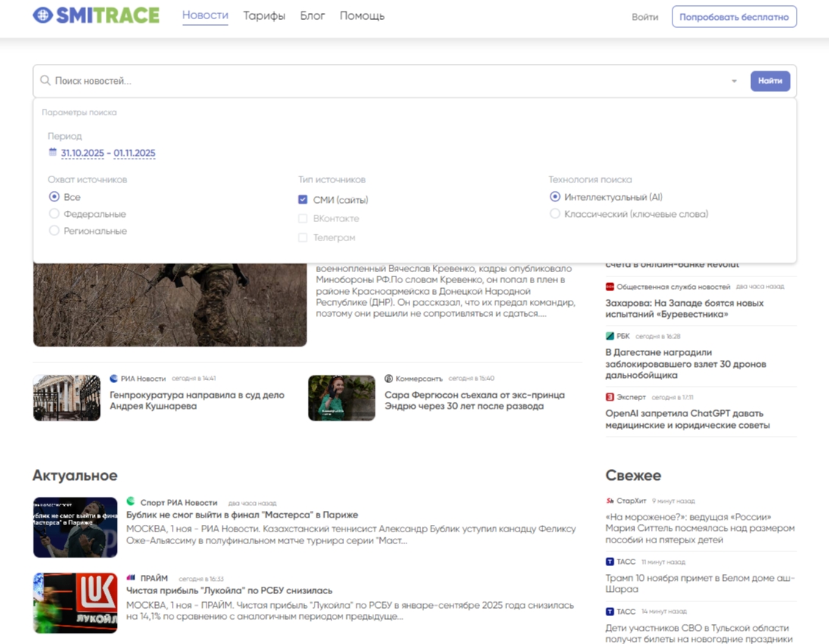Open the calendar icon next to Период
This screenshot has height=644, width=829.
pos(51,152)
